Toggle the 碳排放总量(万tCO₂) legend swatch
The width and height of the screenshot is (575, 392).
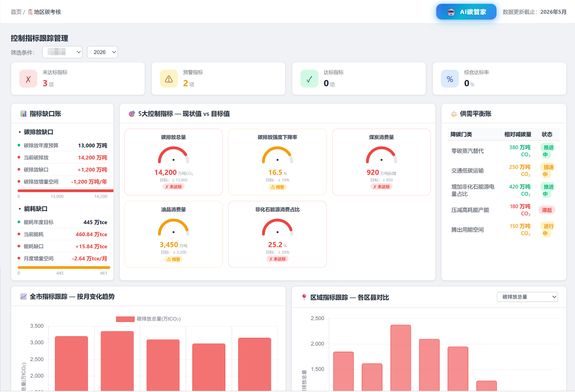[125, 319]
